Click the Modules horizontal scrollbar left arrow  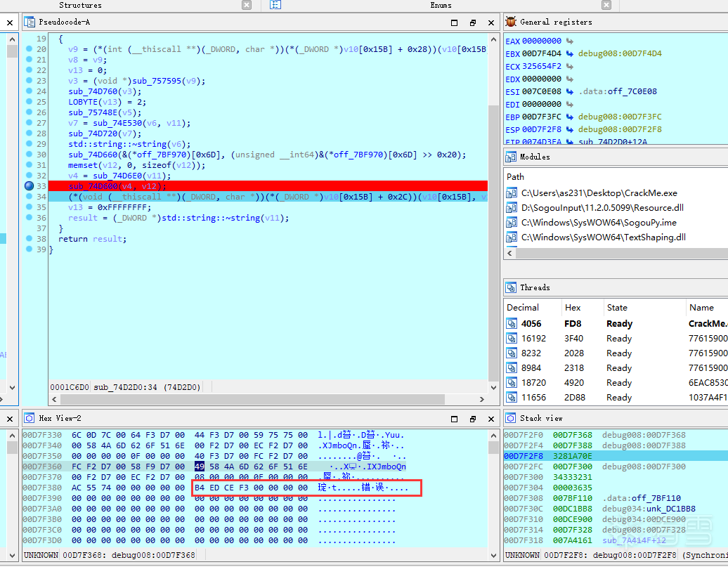tap(509, 254)
